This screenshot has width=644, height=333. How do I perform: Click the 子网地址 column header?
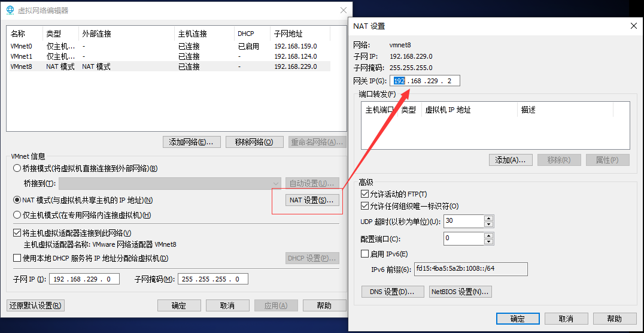tap(300, 34)
